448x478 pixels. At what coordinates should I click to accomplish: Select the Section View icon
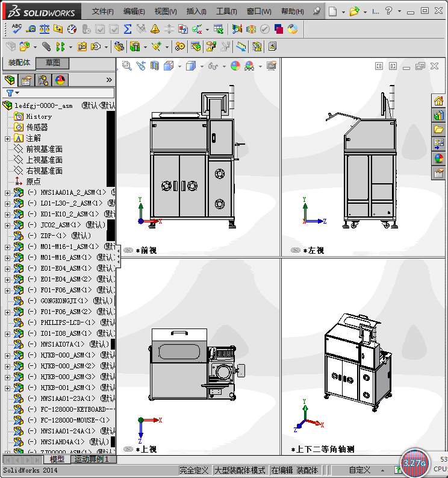pyautogui.click(x=155, y=66)
